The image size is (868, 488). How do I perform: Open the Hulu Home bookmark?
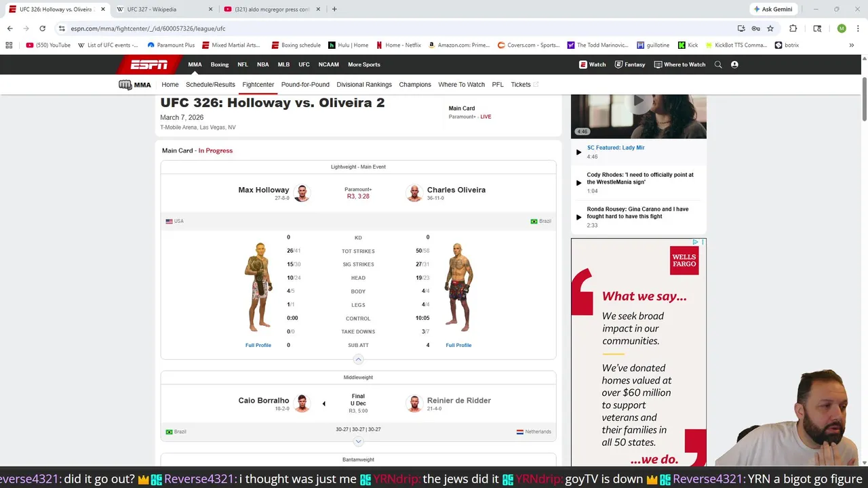pyautogui.click(x=348, y=45)
